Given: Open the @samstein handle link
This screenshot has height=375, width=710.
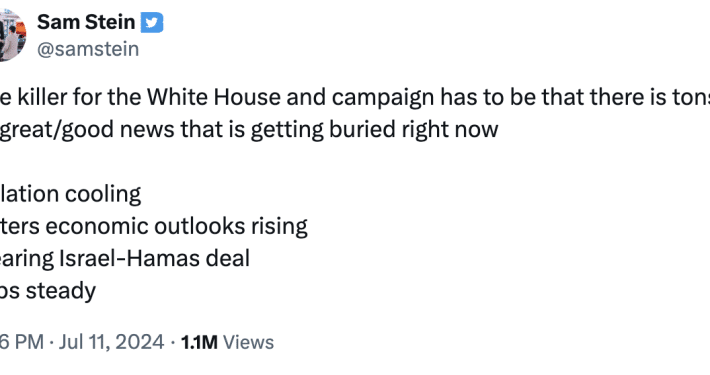Looking at the screenshot, I should coord(88,49).
